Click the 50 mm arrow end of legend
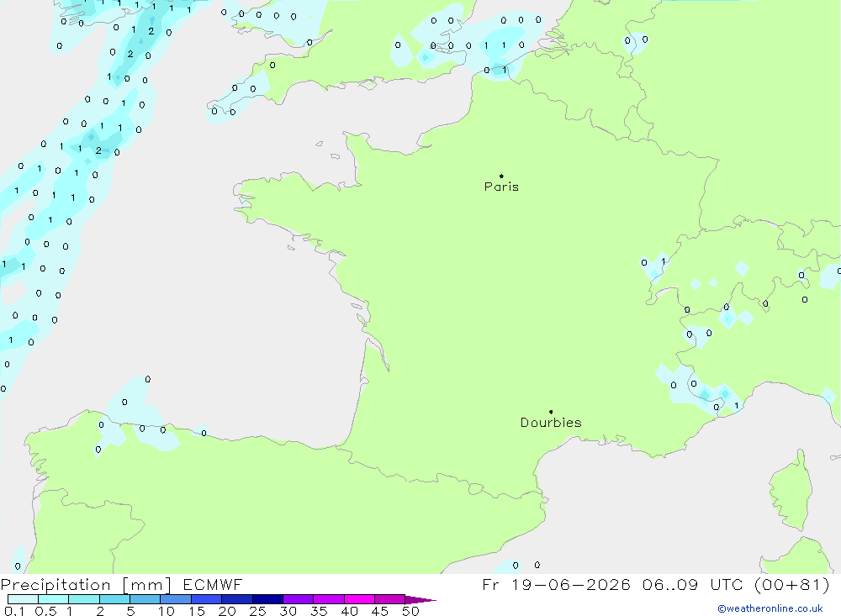Viewport: 841px width, 616px height. (x=420, y=600)
